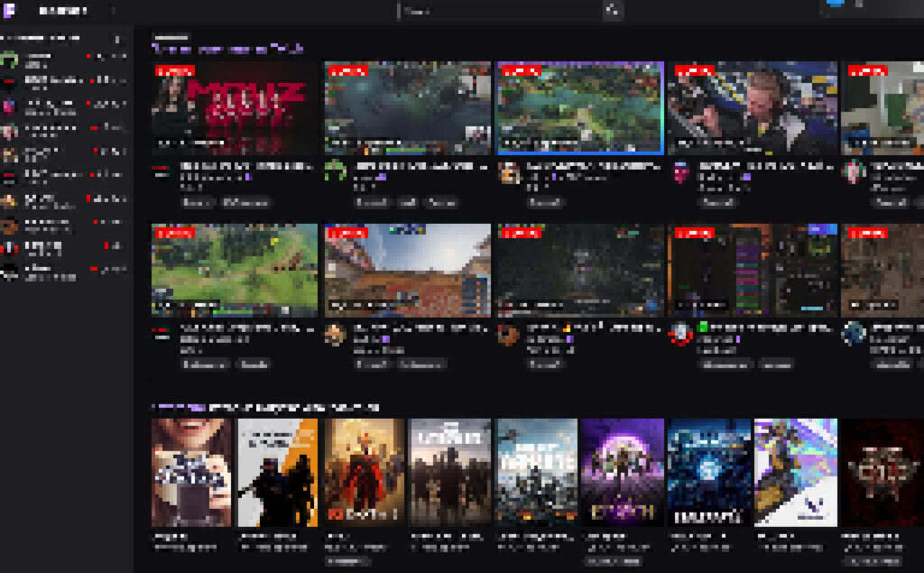This screenshot has width=924, height=573.
Task: Open the sidebar channel with green headphones avatar
Action: coord(9,59)
